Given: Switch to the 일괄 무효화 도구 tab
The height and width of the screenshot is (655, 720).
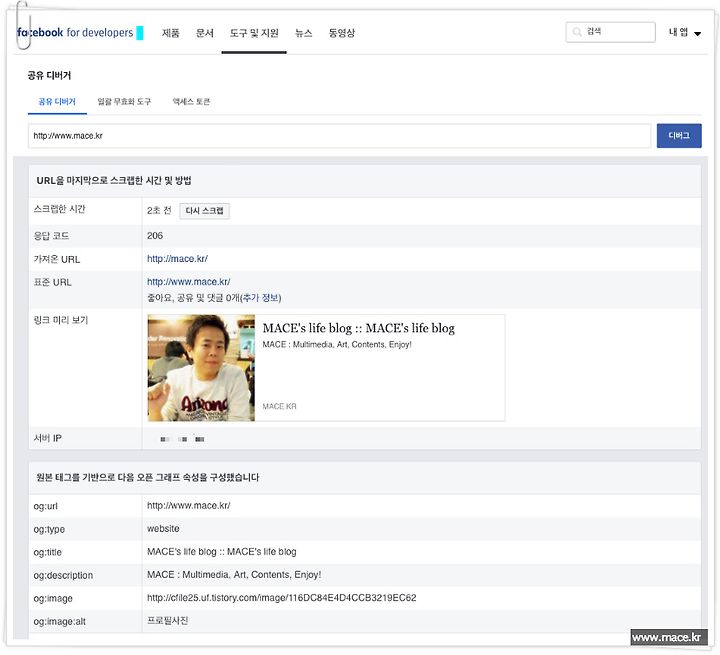Looking at the screenshot, I should pos(124,102).
